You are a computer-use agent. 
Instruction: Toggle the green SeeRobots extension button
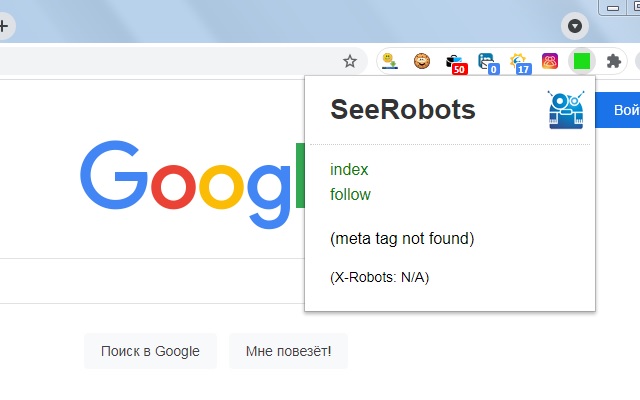(581, 61)
